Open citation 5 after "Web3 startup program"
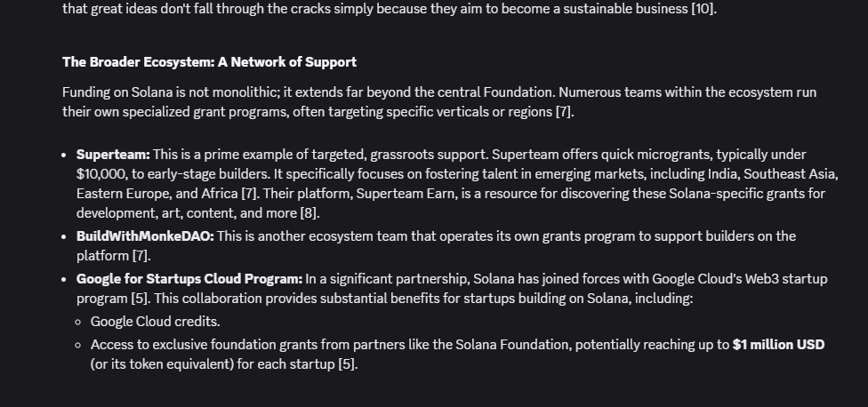Image resolution: width=868 pixels, height=407 pixels. pyautogui.click(x=140, y=299)
